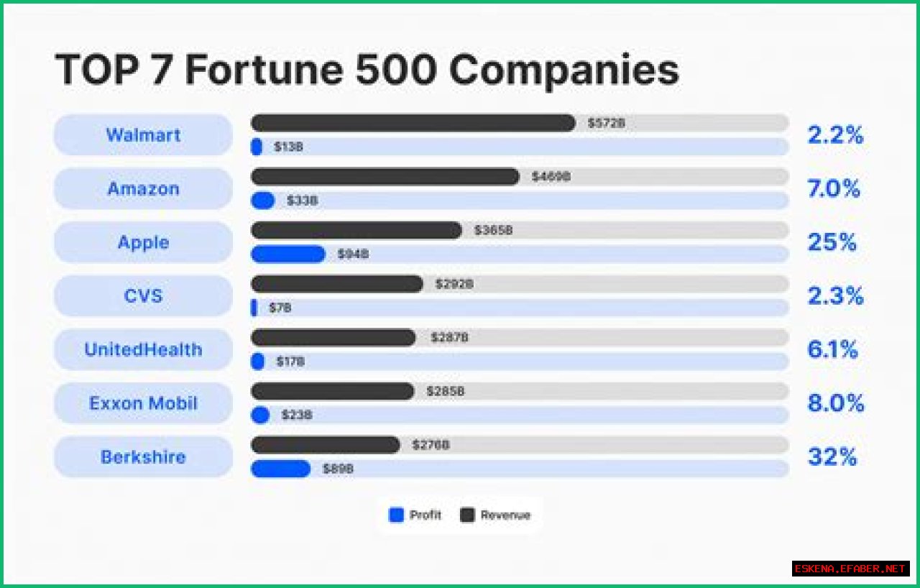
Task: Select the Amazon company label
Action: point(143,189)
